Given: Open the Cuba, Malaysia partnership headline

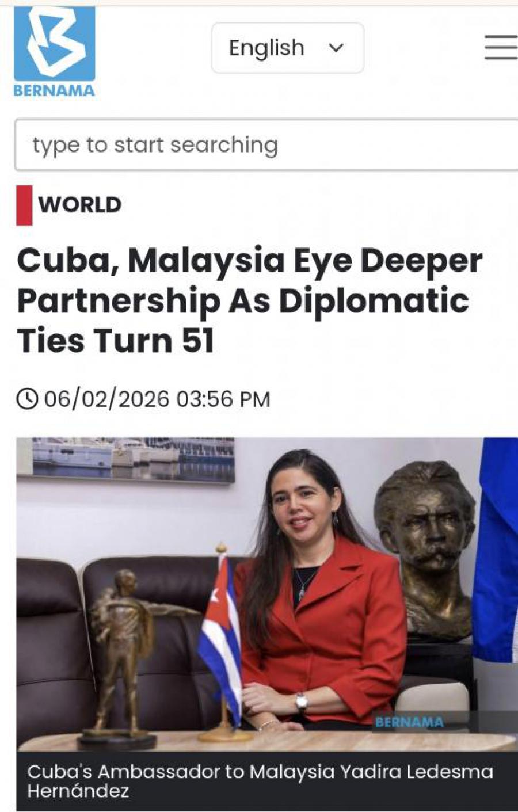Looking at the screenshot, I should coord(249,300).
